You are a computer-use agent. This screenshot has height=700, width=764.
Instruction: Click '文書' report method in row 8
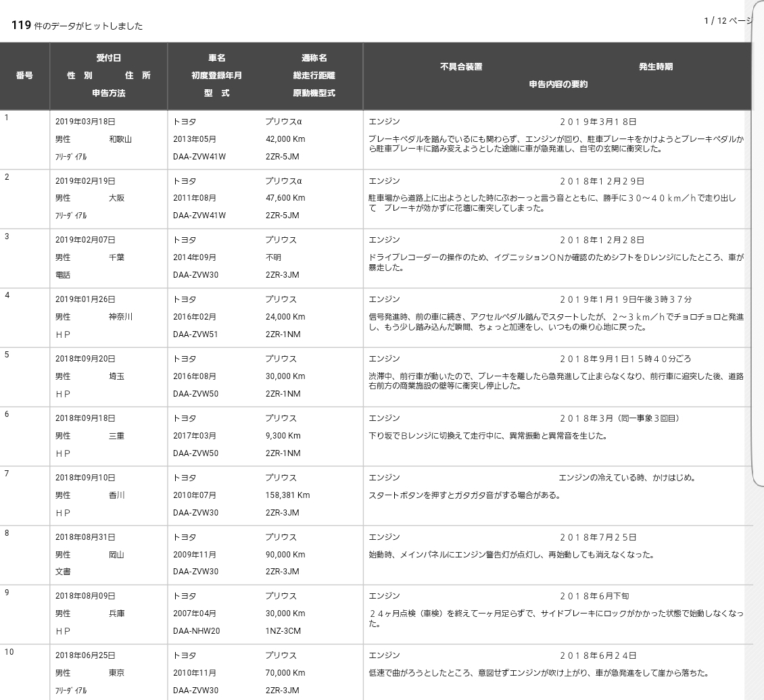pos(63,572)
